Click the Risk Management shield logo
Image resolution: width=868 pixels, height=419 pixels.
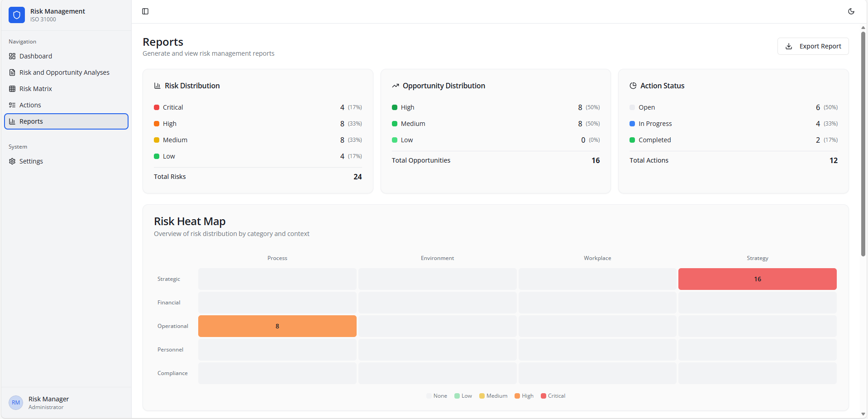point(16,15)
